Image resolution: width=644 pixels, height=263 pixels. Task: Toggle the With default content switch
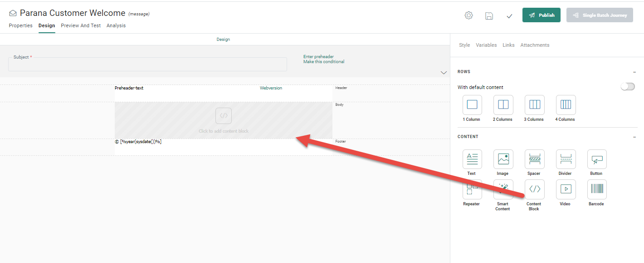tap(628, 87)
